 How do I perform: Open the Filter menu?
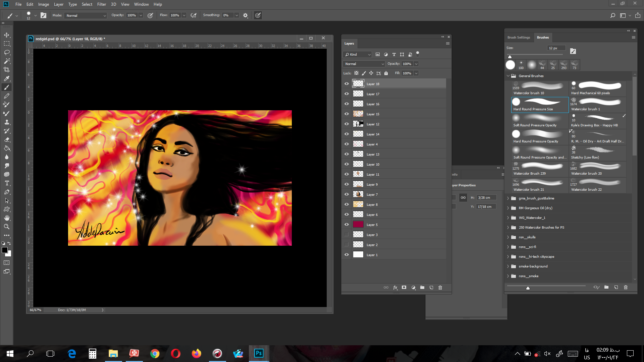click(x=102, y=4)
